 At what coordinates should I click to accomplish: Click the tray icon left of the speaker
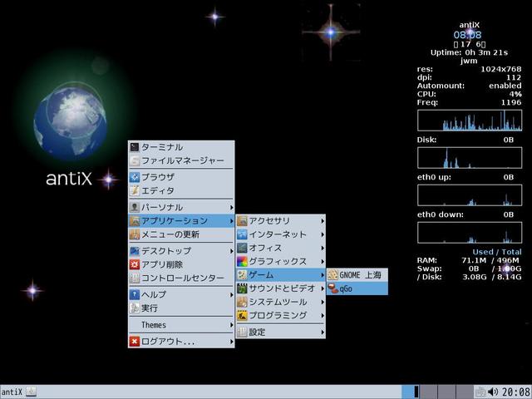[x=480, y=392]
